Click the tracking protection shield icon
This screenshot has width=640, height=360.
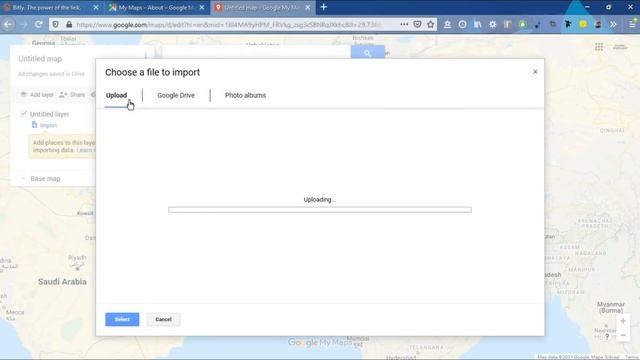click(x=56, y=24)
